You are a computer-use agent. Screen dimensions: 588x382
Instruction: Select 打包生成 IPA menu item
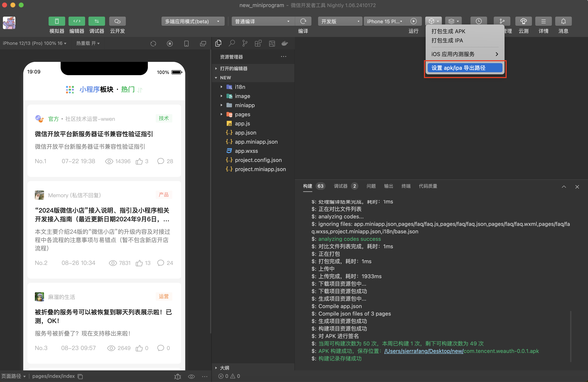[464, 40]
